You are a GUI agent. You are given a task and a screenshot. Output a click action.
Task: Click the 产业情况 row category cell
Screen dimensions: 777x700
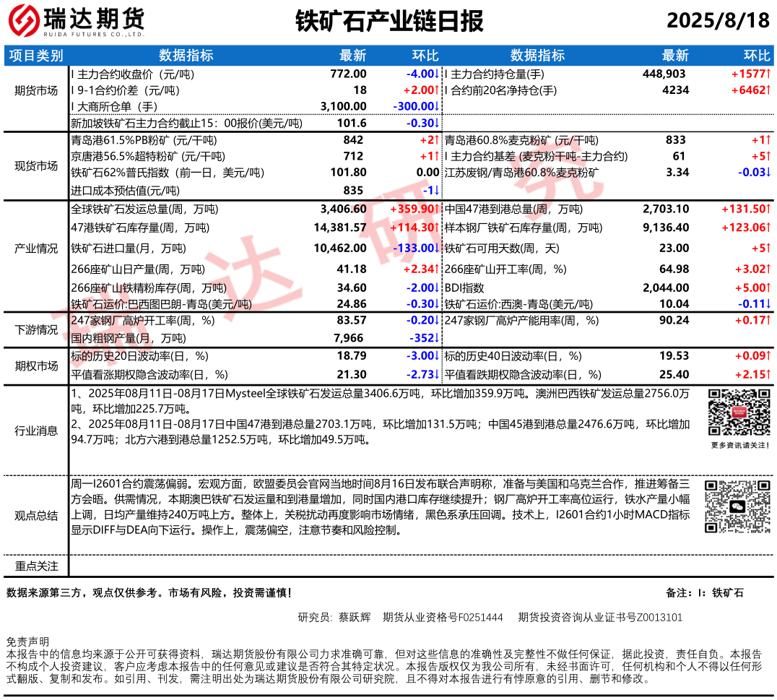tap(36, 249)
